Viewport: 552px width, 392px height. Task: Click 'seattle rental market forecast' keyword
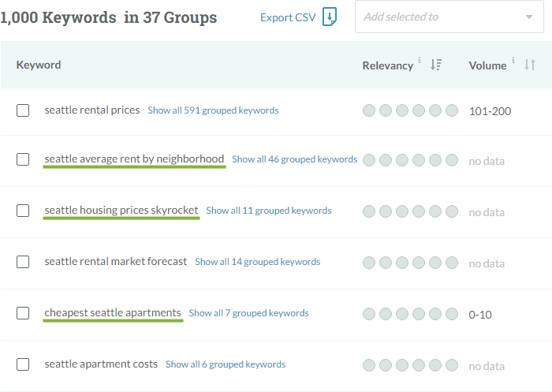[116, 261]
